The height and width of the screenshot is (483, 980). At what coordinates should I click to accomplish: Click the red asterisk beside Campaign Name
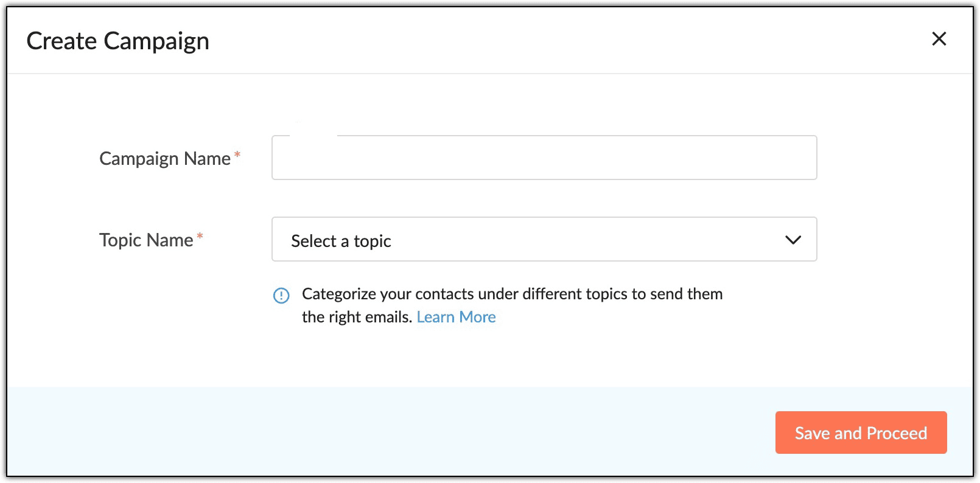[237, 155]
